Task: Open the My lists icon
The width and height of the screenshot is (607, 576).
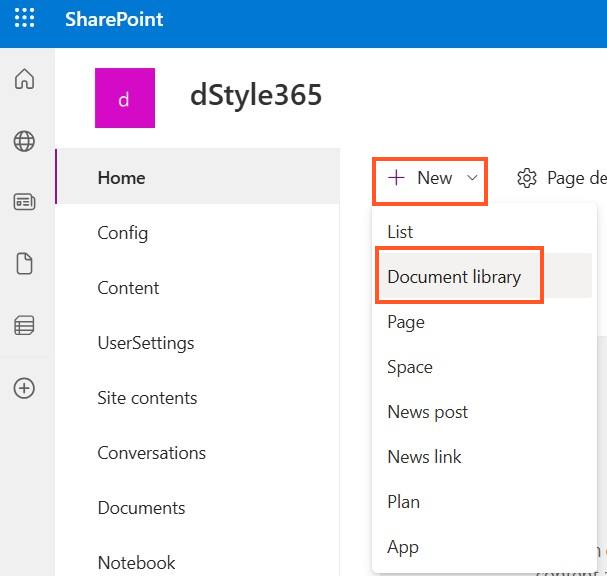Action: 24,325
